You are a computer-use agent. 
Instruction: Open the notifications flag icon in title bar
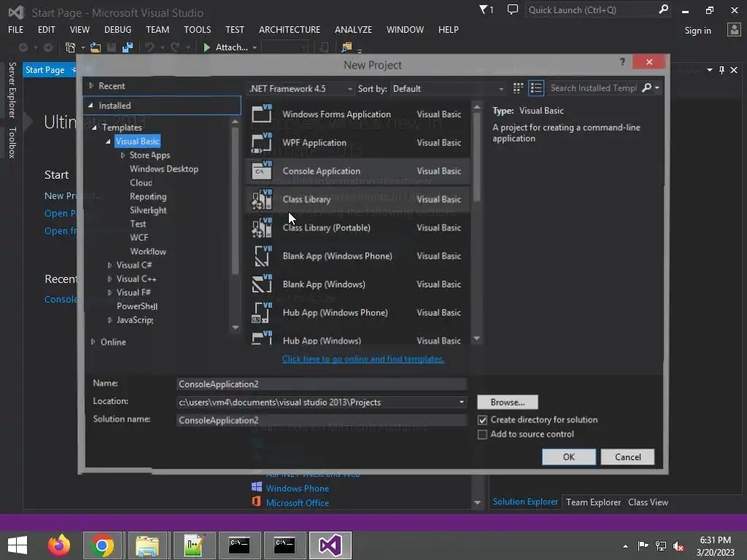tap(486, 9)
